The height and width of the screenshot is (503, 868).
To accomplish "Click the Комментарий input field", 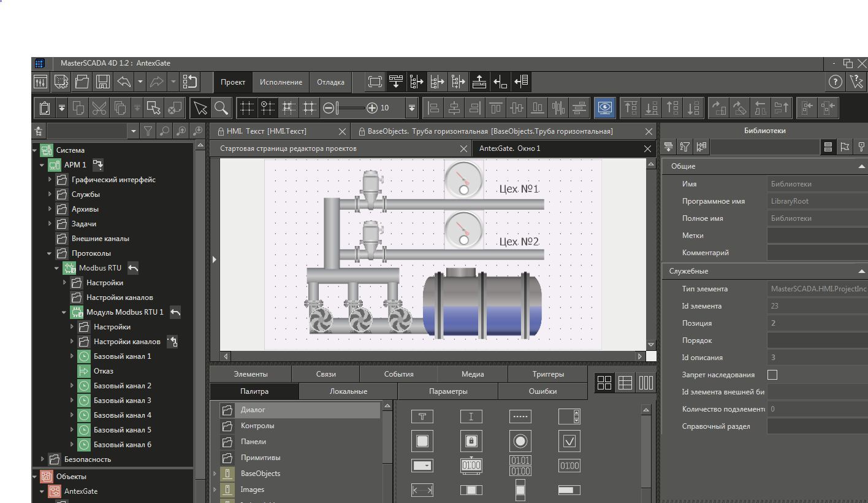I will 817,253.
